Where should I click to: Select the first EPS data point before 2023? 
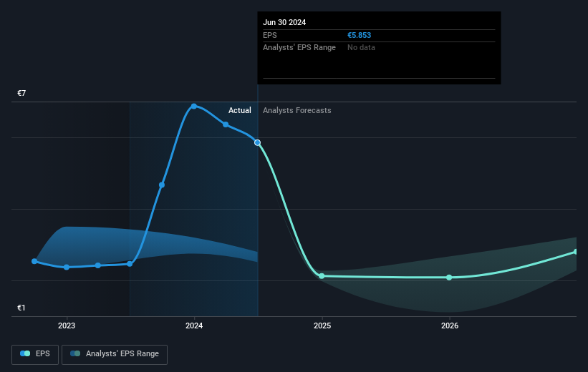(x=34, y=261)
